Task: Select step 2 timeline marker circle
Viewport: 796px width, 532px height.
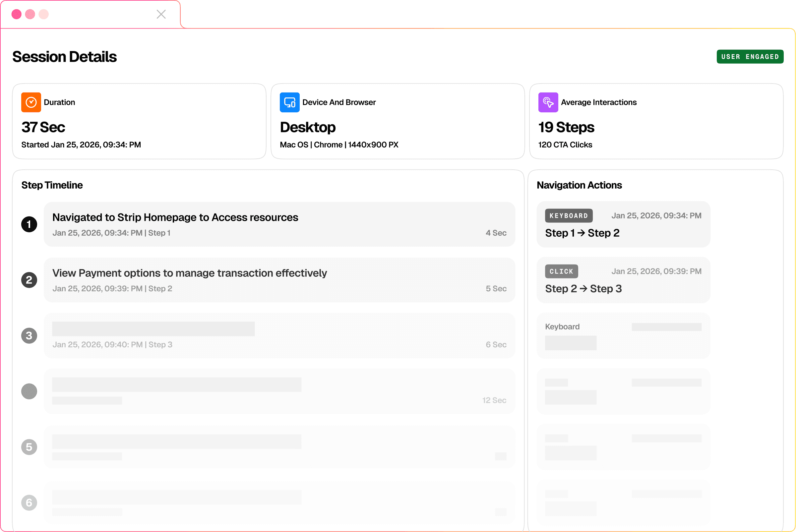Action: click(29, 280)
